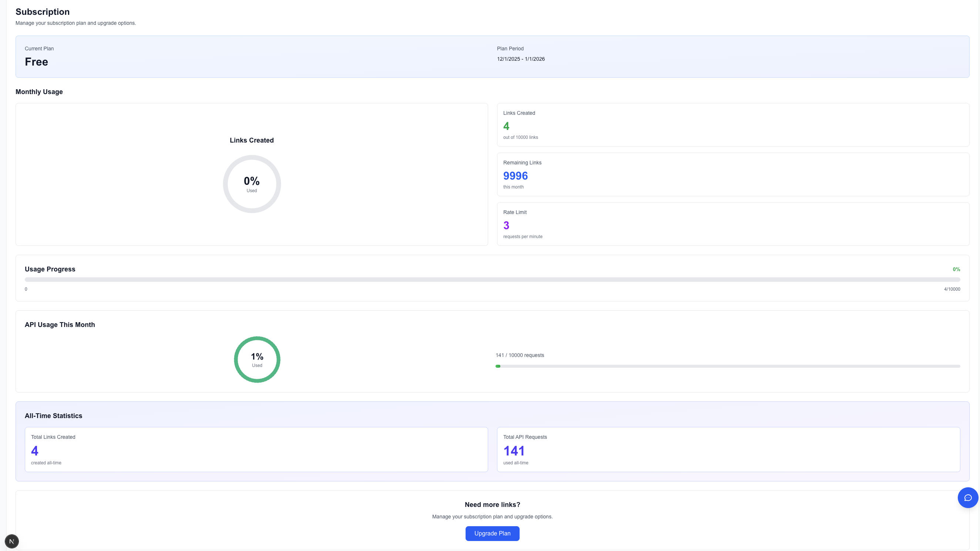Click the Current Plan Free label
980x551 pixels.
pyautogui.click(x=37, y=61)
